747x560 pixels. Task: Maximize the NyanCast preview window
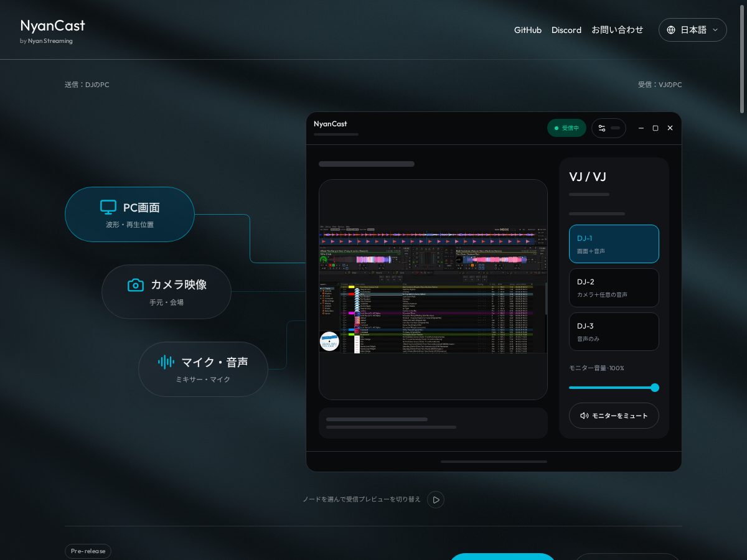(655, 128)
